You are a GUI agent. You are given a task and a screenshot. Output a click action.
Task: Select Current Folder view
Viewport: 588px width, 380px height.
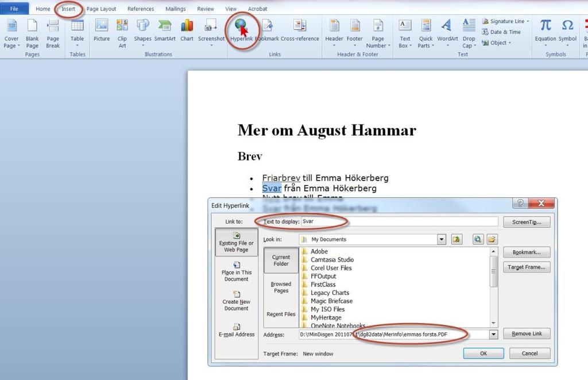pos(281,260)
